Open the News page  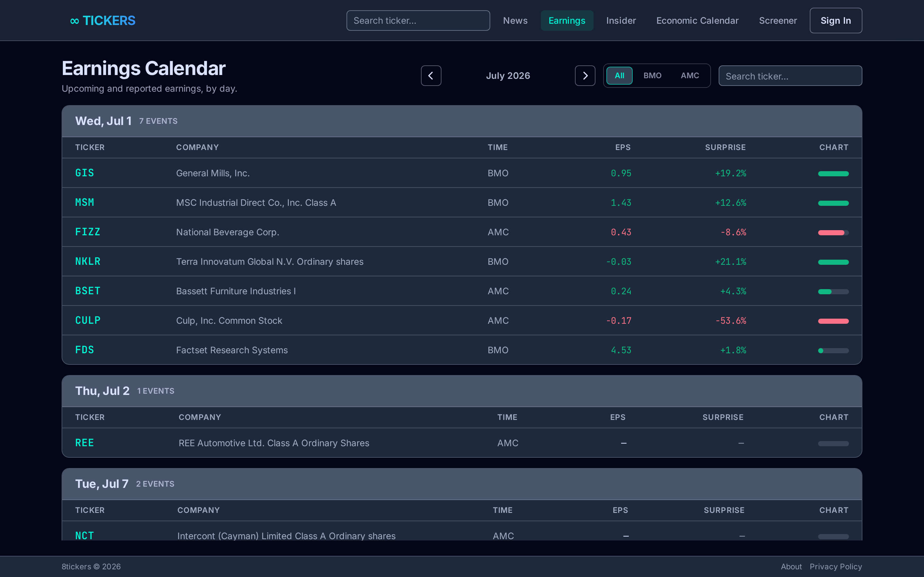click(x=515, y=21)
